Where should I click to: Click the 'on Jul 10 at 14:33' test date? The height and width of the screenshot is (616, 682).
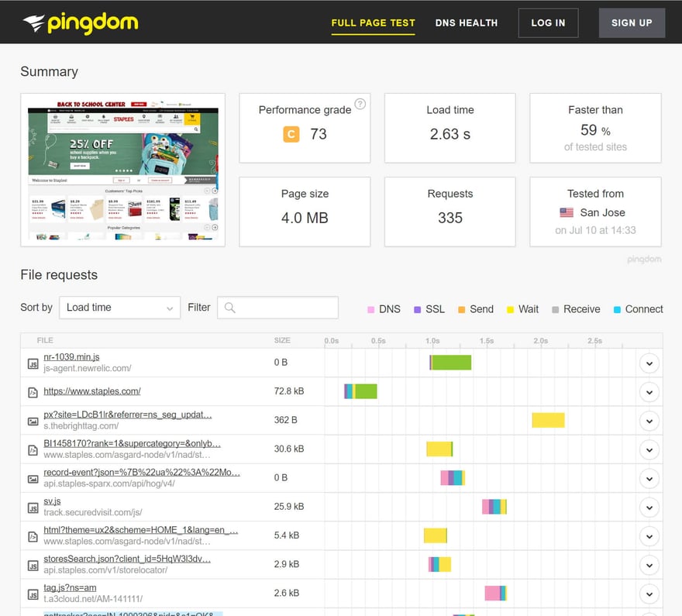[595, 230]
